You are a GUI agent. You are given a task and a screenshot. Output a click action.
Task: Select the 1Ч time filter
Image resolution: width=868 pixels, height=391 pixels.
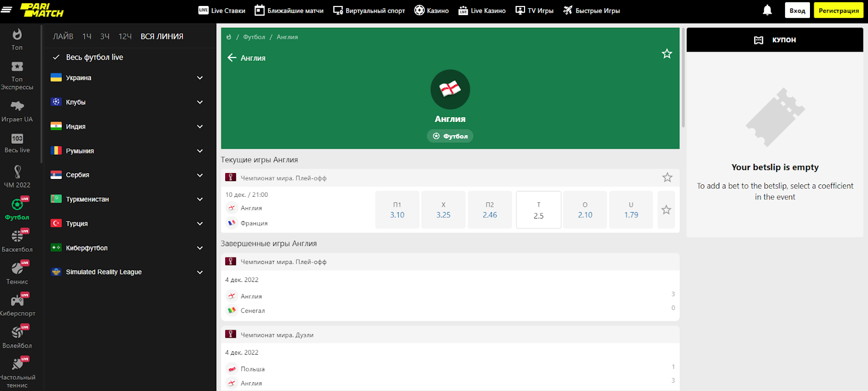point(87,36)
